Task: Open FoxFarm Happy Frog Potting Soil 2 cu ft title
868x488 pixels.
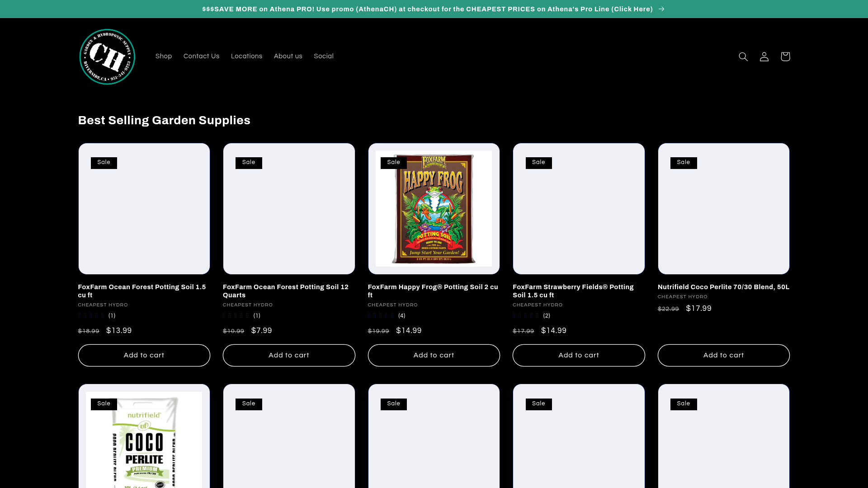Action: pos(433,291)
